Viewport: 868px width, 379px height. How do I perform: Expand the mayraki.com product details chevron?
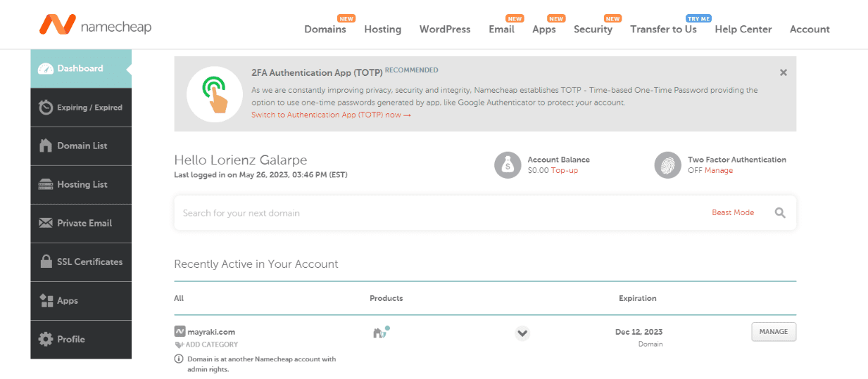(x=522, y=333)
